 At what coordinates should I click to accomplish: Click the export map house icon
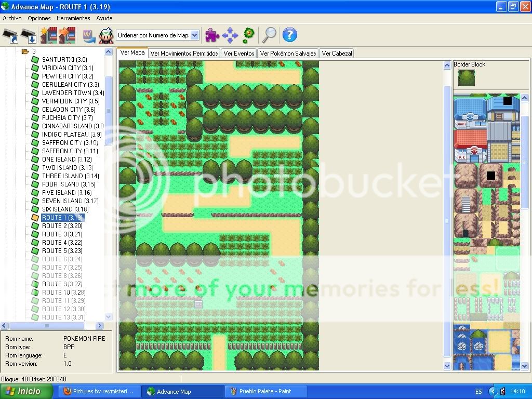click(x=67, y=35)
